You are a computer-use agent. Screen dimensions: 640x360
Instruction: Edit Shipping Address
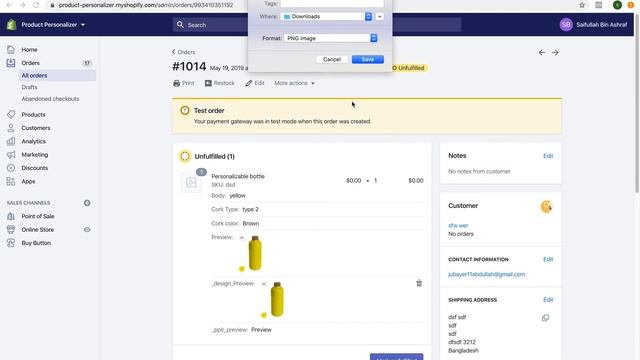pos(548,300)
